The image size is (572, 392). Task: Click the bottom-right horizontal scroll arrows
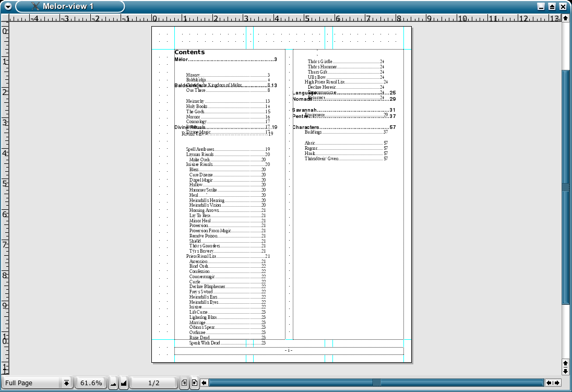click(x=553, y=383)
